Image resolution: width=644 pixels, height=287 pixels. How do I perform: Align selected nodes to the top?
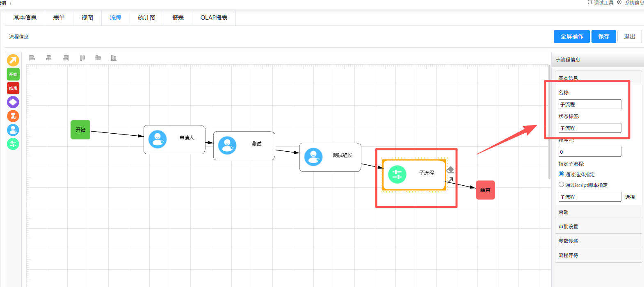tap(82, 58)
